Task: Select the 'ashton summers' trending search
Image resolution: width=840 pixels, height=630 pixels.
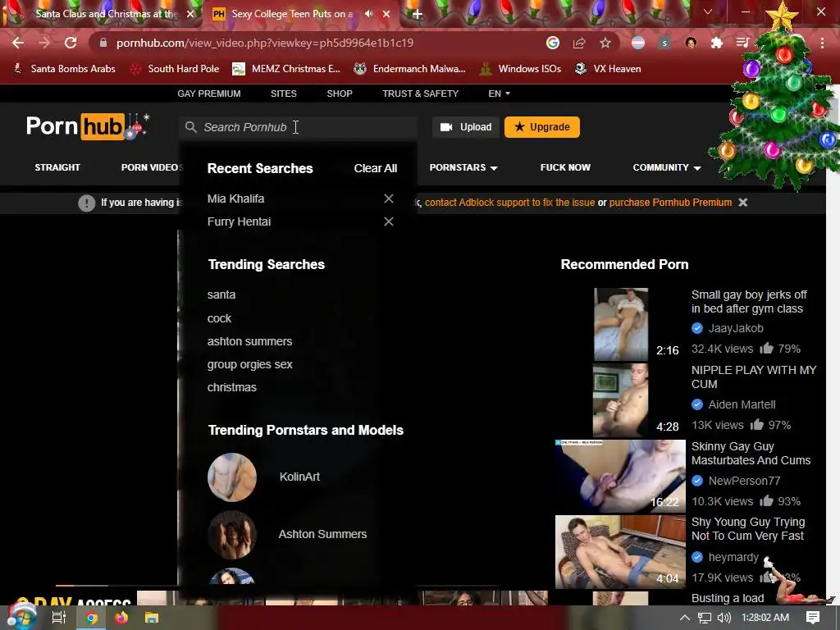Action: (249, 341)
